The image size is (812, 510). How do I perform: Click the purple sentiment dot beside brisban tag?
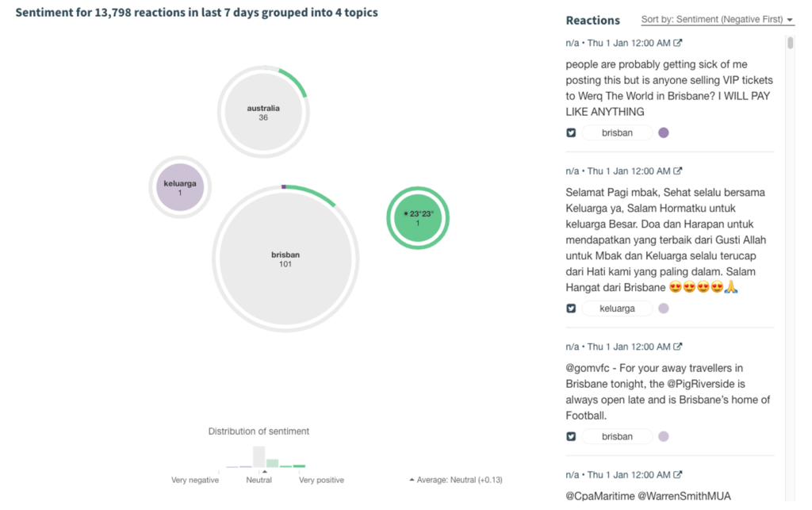point(663,132)
